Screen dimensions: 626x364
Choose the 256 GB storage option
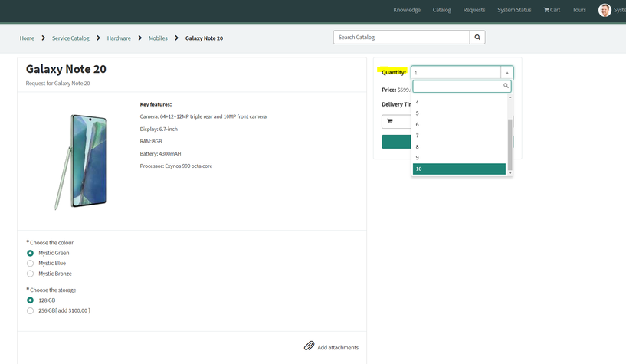click(x=30, y=310)
